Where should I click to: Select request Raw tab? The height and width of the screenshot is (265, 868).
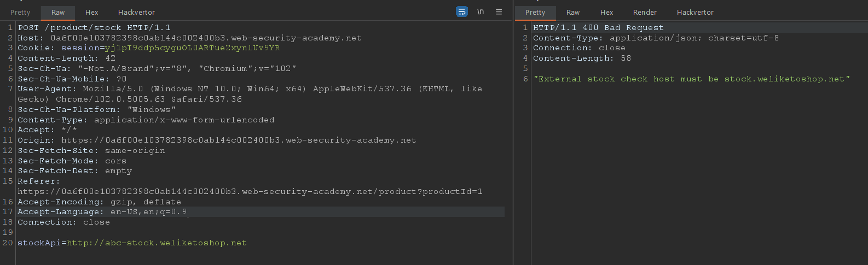point(58,13)
